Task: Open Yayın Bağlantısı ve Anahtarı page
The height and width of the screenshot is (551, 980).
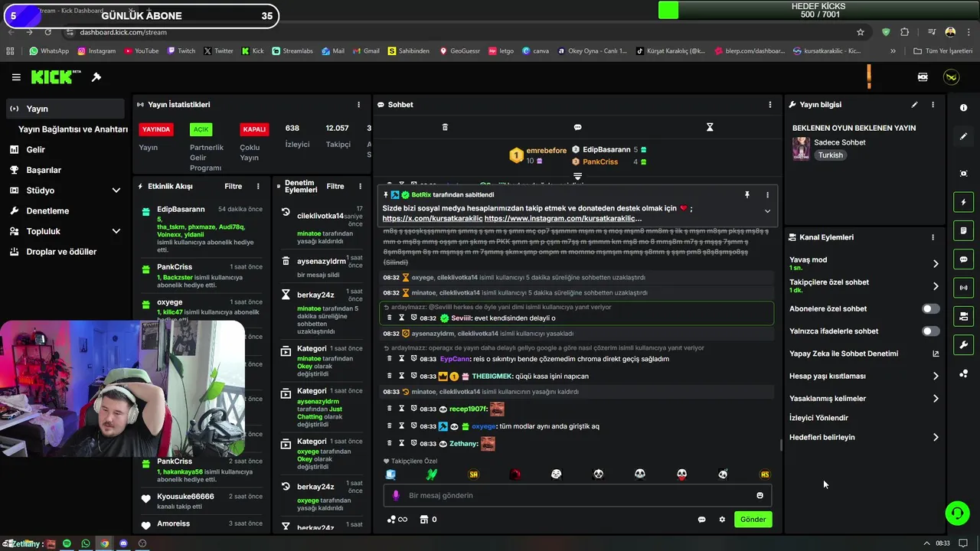Action: coord(73,129)
